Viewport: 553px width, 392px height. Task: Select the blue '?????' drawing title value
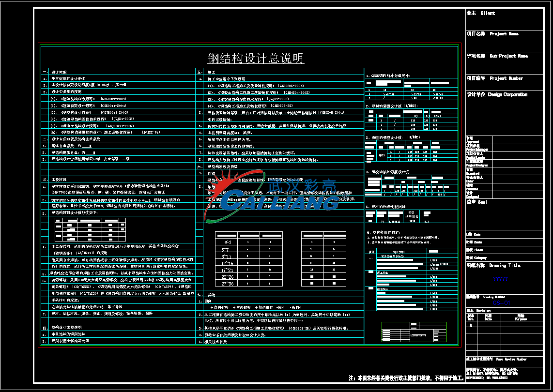[x=500, y=279]
